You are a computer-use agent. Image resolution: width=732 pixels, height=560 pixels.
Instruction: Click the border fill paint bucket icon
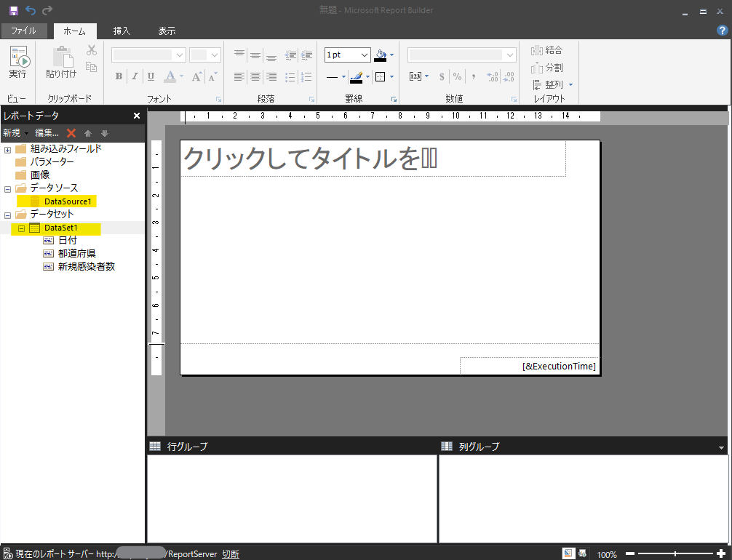(x=381, y=55)
